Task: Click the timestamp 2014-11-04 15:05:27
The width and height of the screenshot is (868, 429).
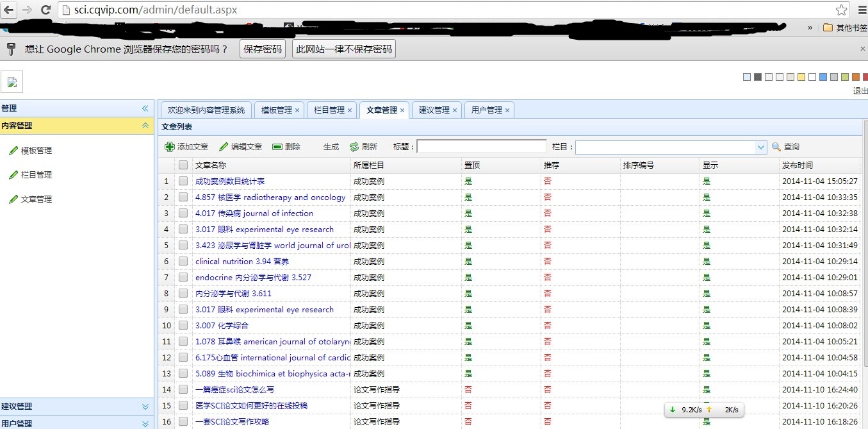Action: pyautogui.click(x=819, y=181)
